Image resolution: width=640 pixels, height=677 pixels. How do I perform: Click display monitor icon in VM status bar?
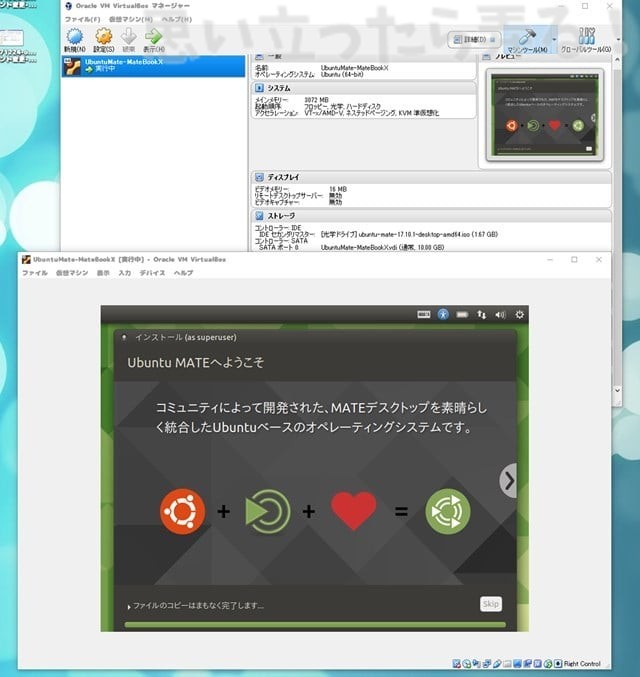[518, 664]
